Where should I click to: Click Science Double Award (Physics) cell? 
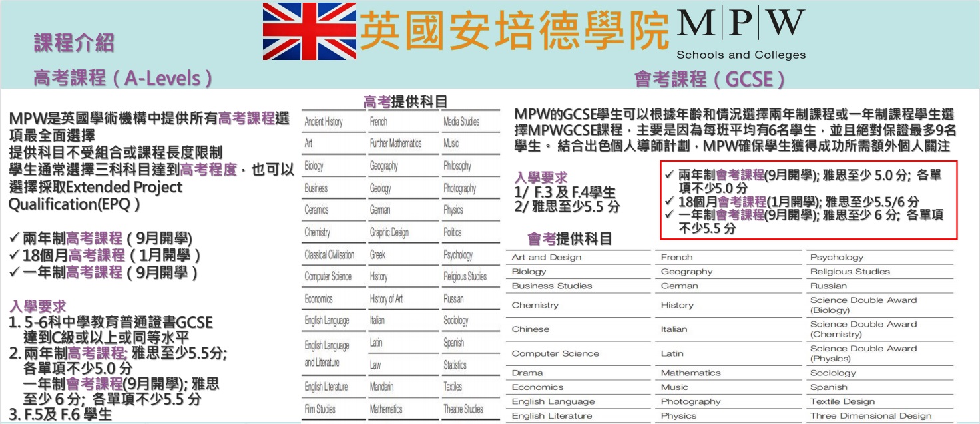coord(863,353)
